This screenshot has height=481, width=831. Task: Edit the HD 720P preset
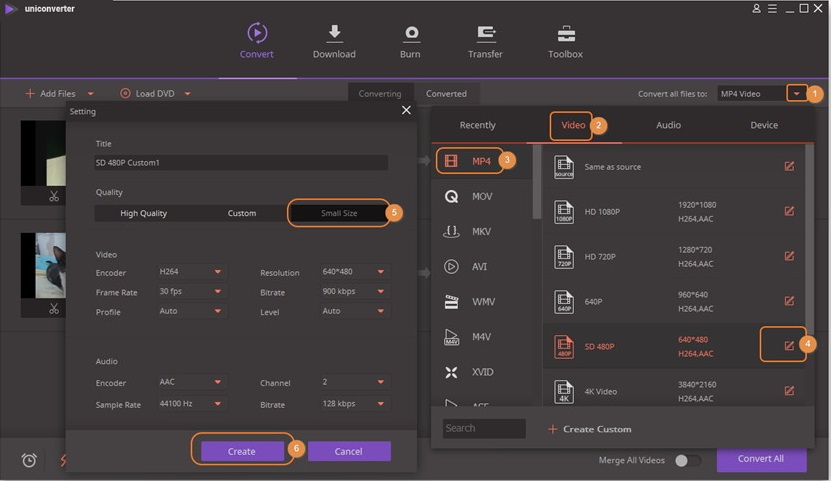(x=789, y=256)
